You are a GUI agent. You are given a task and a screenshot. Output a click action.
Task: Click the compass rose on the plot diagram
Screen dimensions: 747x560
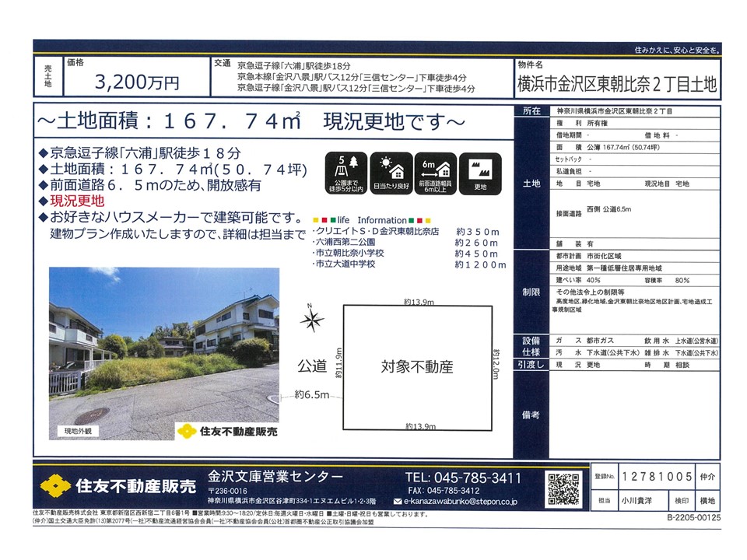314,319
